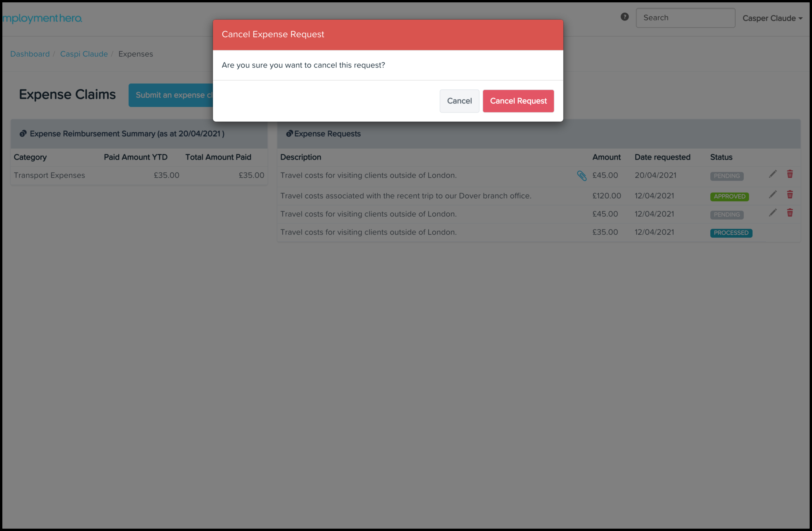This screenshot has height=531, width=812.
Task: Open the Casper Claude user dropdown
Action: (772, 18)
